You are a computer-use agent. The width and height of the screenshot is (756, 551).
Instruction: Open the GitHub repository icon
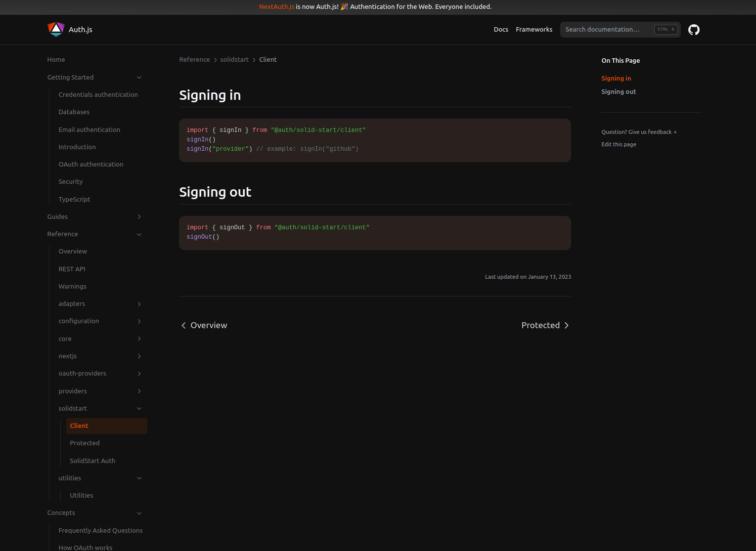(x=694, y=30)
